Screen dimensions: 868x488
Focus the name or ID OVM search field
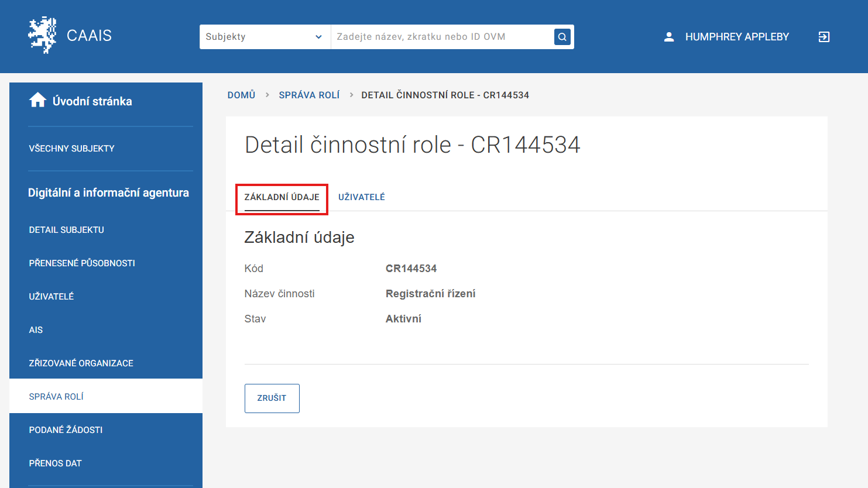[442, 37]
